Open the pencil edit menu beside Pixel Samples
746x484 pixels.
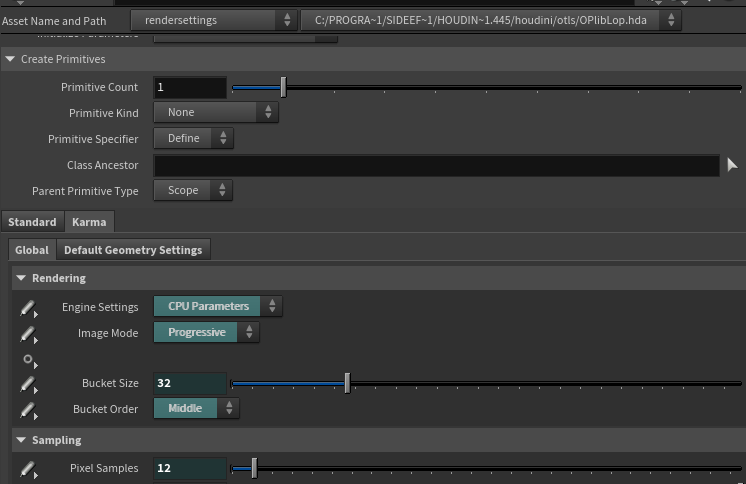coord(29,470)
